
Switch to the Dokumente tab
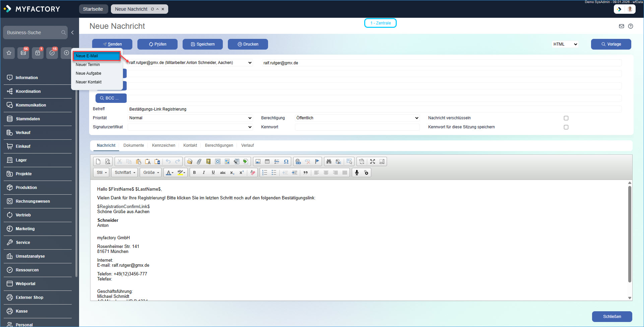pos(133,145)
